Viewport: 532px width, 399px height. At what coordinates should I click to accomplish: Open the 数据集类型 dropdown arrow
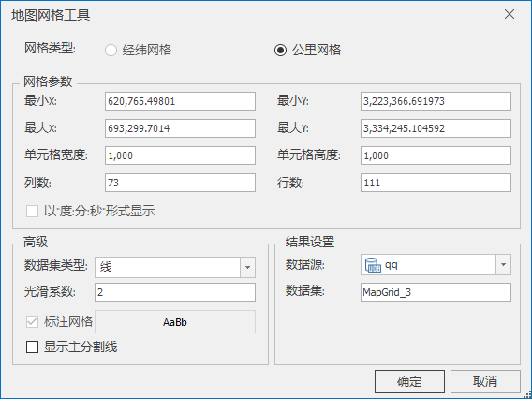coord(247,267)
